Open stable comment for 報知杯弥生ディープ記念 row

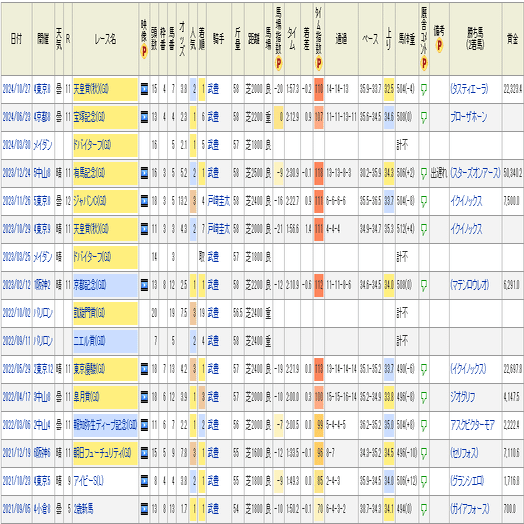(424, 426)
